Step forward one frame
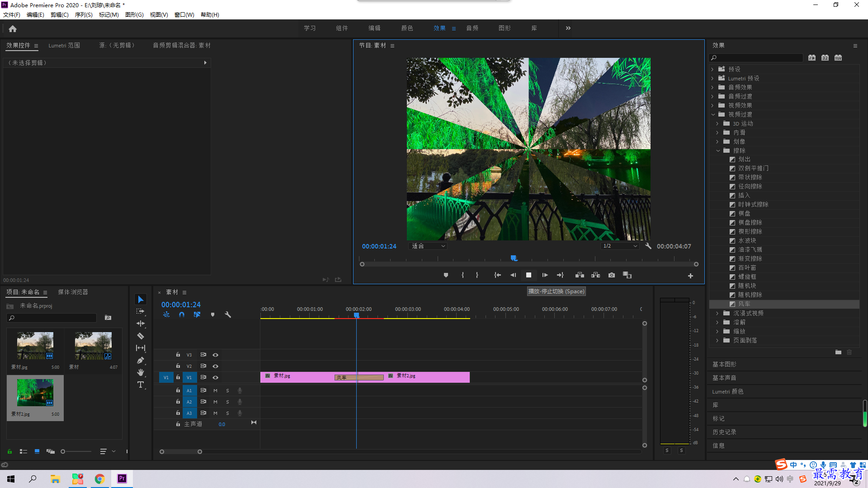The height and width of the screenshot is (488, 868). (545, 275)
